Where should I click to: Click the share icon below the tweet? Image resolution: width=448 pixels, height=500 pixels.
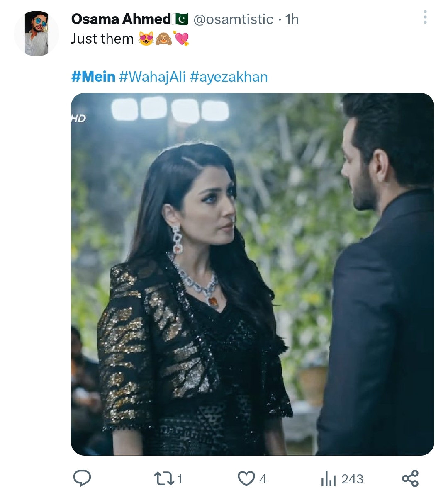coord(410,478)
